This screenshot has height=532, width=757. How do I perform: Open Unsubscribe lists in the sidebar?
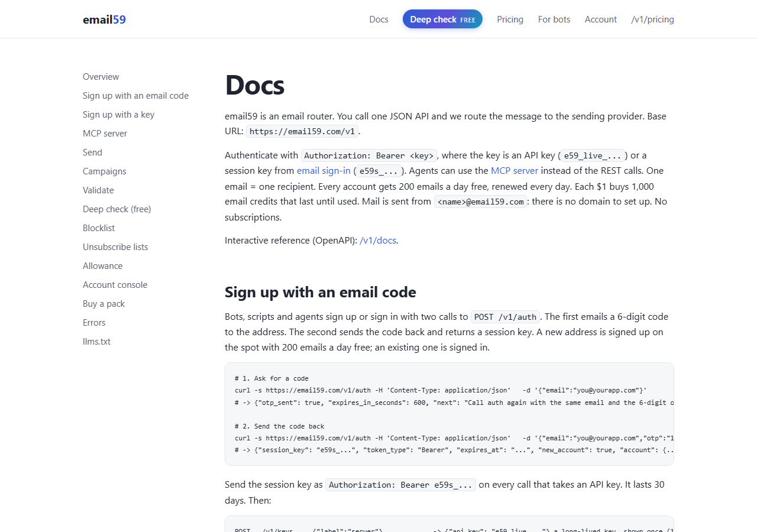tap(115, 247)
